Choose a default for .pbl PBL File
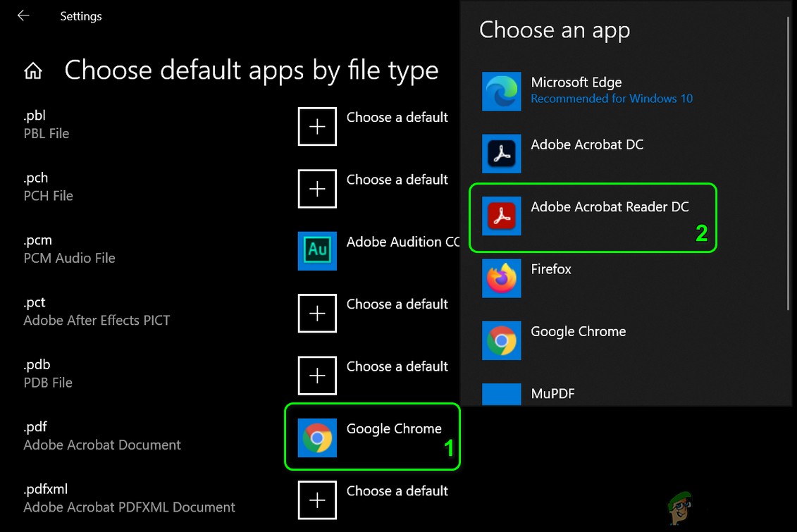The width and height of the screenshot is (797, 532). point(397,118)
